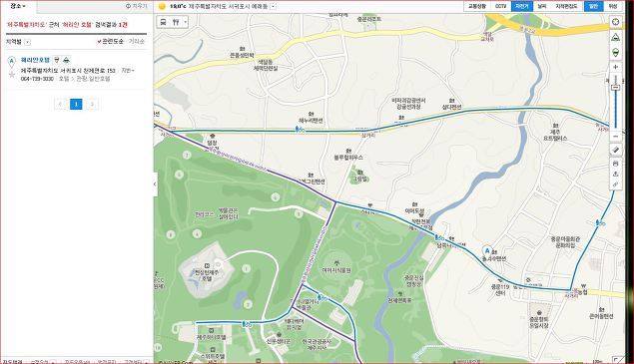
Task: Zoom in with the plus button
Action: point(616,67)
